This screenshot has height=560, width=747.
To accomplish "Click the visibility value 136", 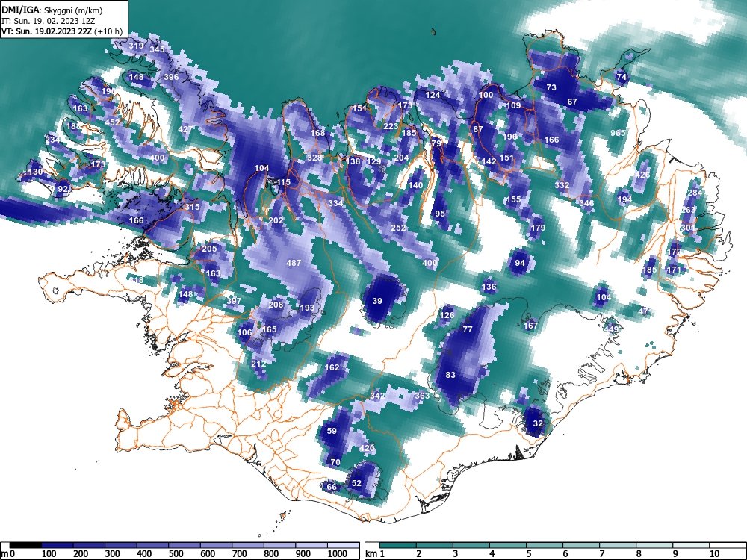I will pyautogui.click(x=489, y=287).
